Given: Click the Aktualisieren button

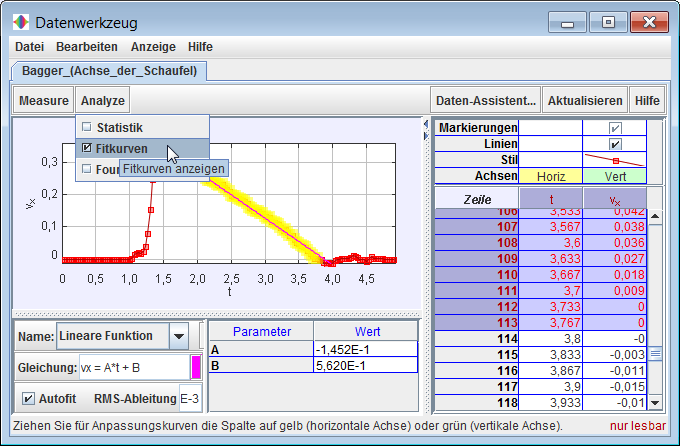Looking at the screenshot, I should tap(586, 101).
